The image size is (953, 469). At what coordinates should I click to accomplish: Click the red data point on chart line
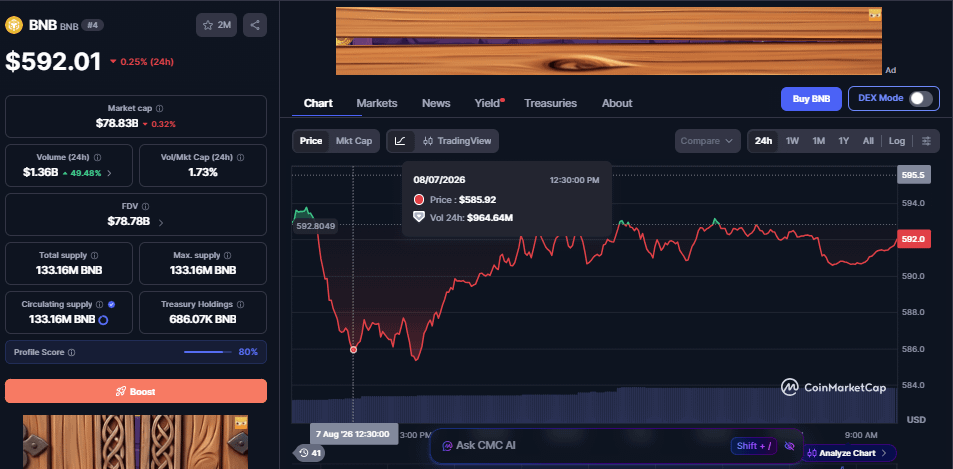[x=353, y=349]
